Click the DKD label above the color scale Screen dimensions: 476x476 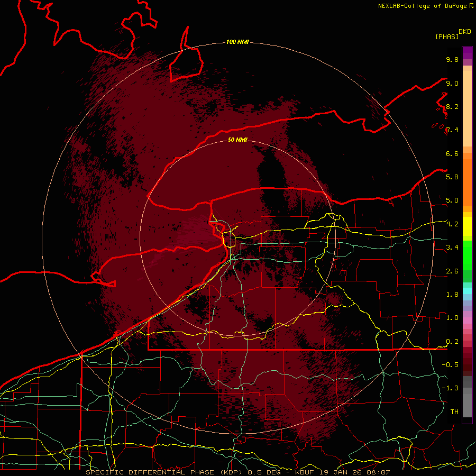465,32
